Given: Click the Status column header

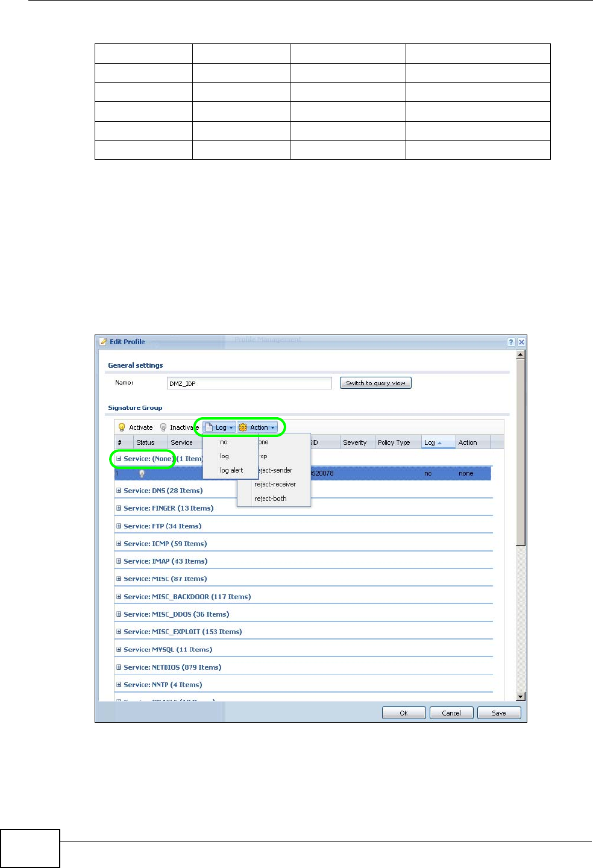Looking at the screenshot, I should [x=151, y=442].
